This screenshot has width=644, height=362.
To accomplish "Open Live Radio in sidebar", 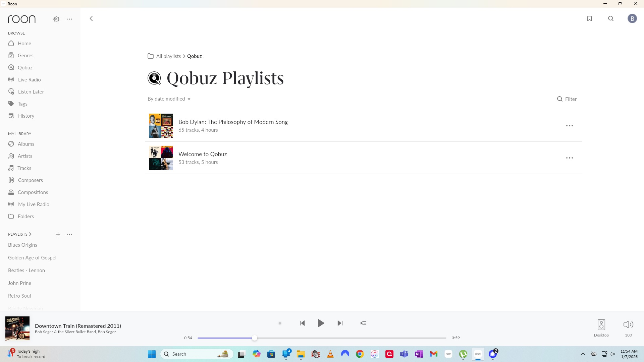I will (x=29, y=79).
